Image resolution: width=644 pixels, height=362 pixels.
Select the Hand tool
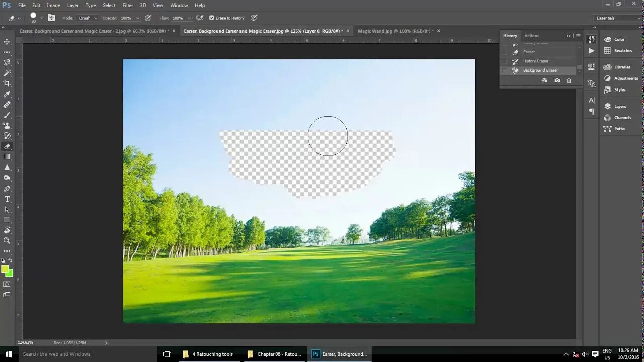point(7,230)
